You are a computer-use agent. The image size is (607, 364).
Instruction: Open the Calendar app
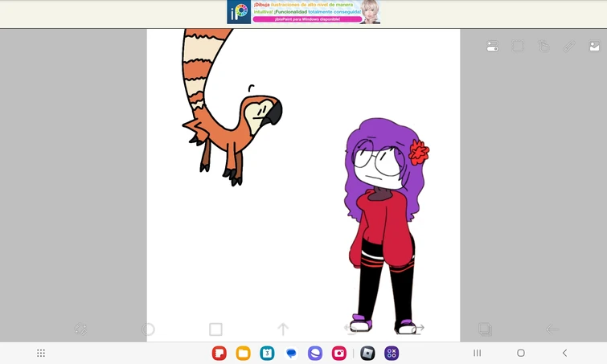(267, 353)
